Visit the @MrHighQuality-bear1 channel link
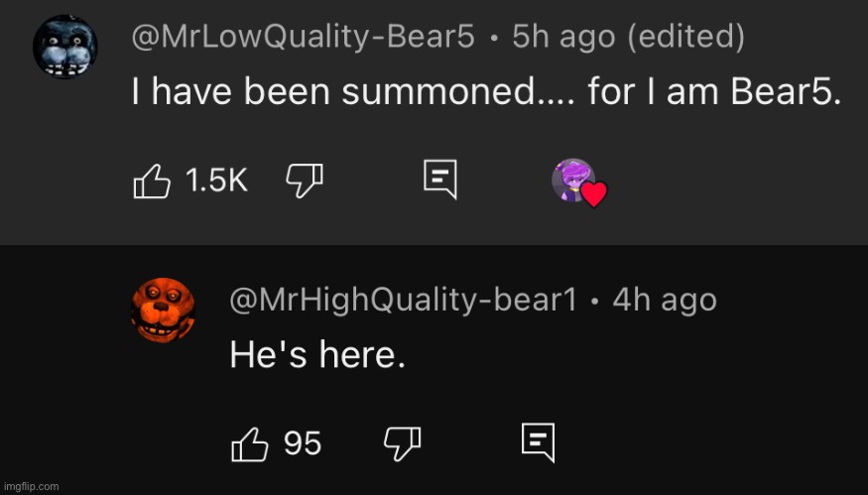The image size is (868, 495). [x=403, y=300]
